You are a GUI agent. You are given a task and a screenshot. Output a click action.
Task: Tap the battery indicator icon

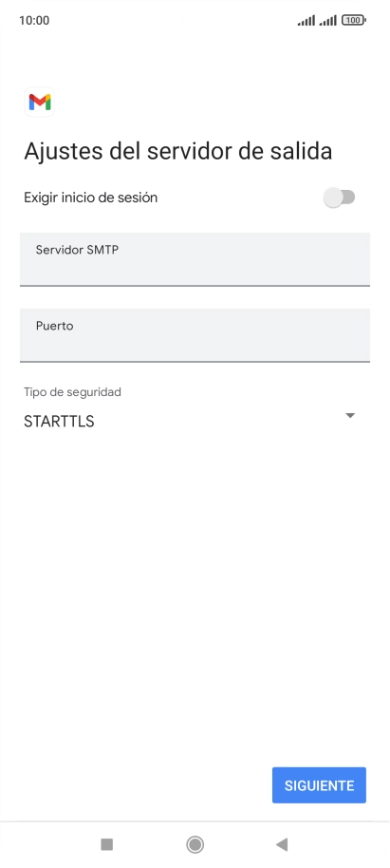tap(354, 21)
